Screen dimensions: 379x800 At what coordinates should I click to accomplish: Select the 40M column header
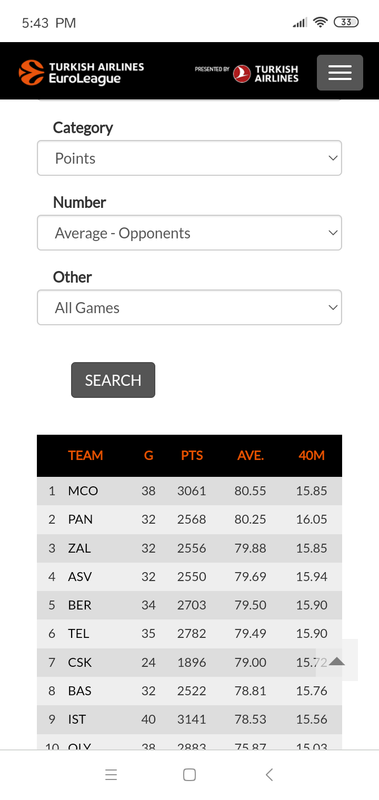[x=311, y=456]
